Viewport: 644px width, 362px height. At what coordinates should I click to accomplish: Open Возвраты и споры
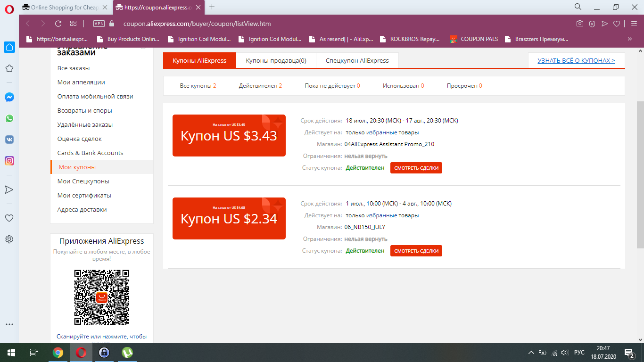point(85,110)
